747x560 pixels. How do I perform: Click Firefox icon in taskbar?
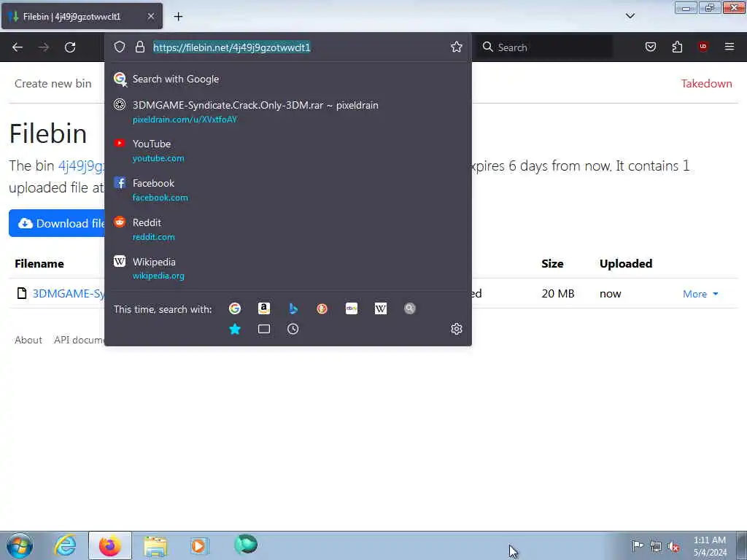pos(110,545)
